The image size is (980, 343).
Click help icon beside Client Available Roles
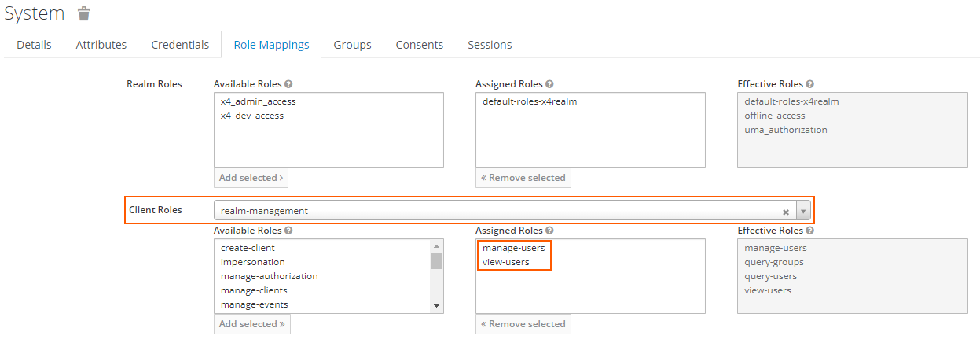pos(288,231)
